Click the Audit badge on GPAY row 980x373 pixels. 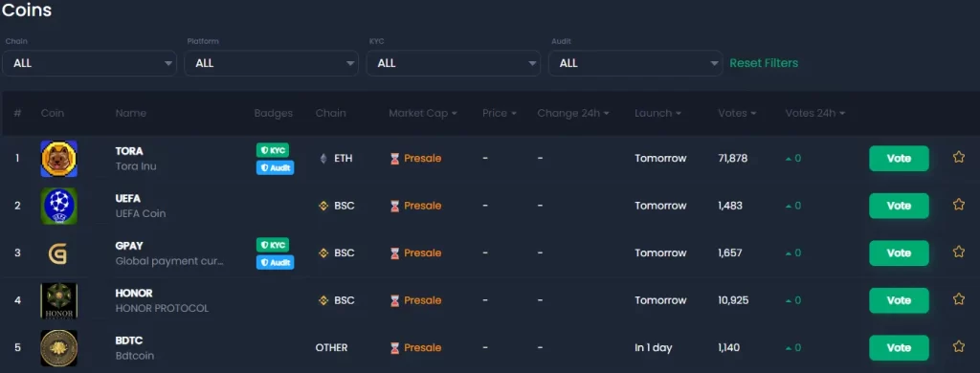[275, 262]
